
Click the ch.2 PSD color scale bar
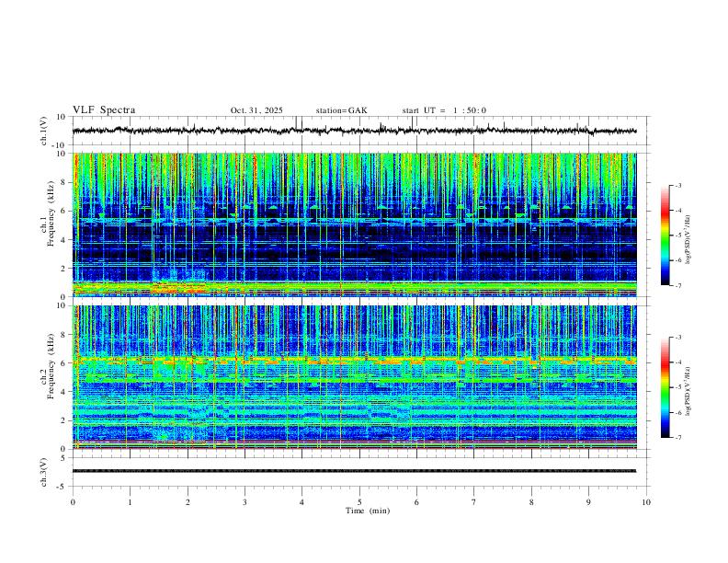tap(665, 387)
